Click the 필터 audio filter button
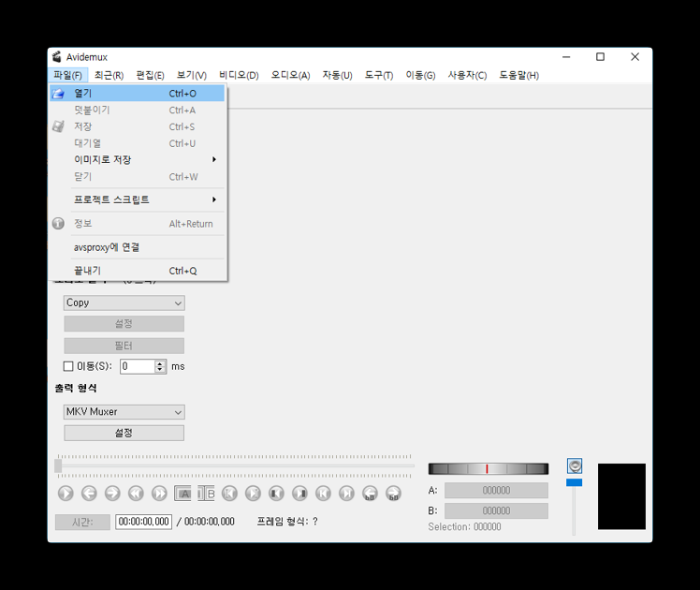 coord(124,346)
